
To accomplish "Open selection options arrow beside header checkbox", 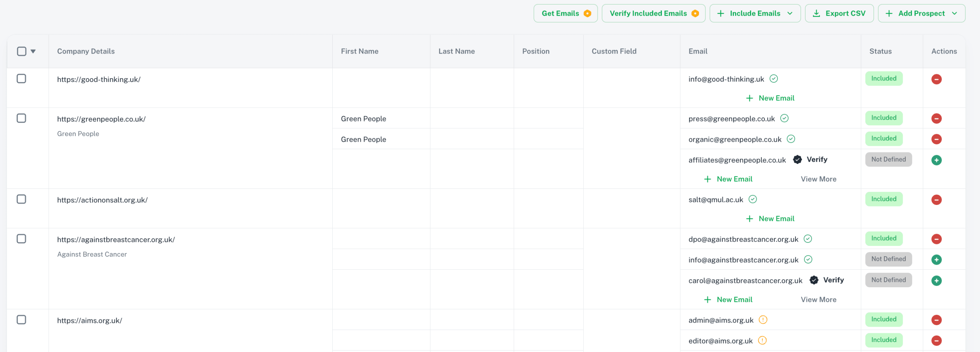I will click(33, 51).
